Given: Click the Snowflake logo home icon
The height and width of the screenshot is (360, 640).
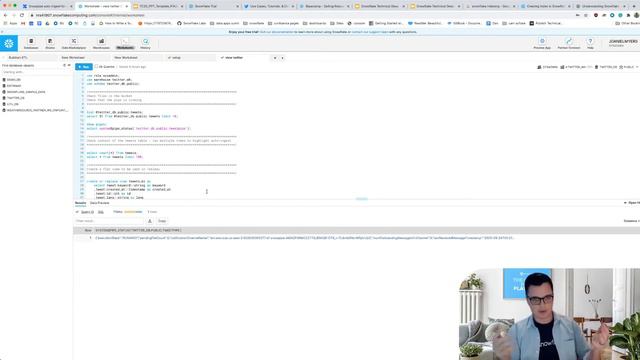Looking at the screenshot, I should tap(9, 43).
